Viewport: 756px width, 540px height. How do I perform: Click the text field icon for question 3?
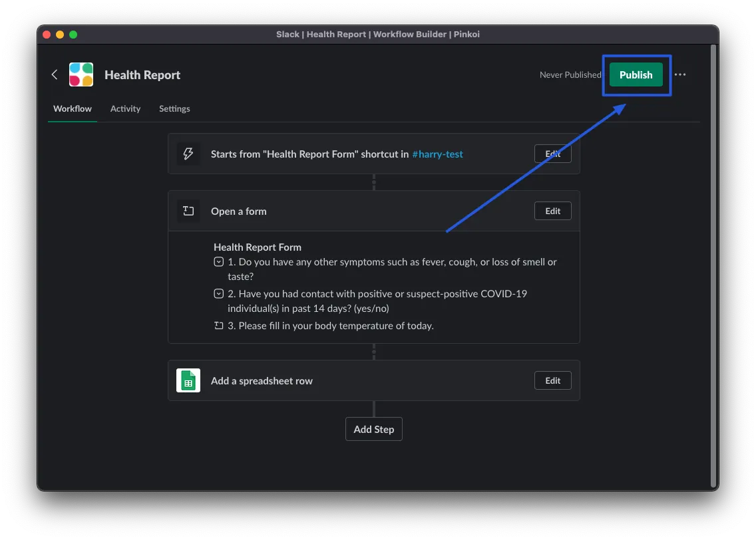(218, 326)
